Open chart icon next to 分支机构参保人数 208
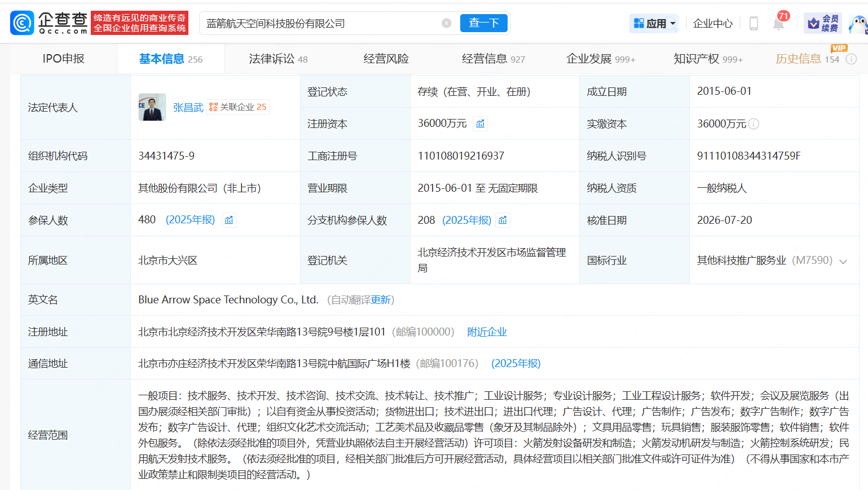The image size is (868, 490). point(503,220)
